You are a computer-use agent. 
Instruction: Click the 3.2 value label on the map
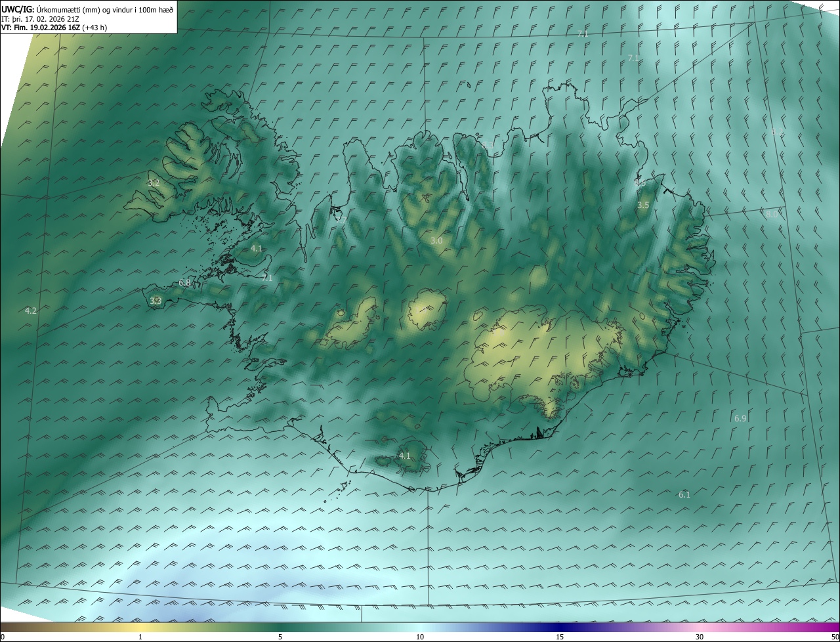154,182
